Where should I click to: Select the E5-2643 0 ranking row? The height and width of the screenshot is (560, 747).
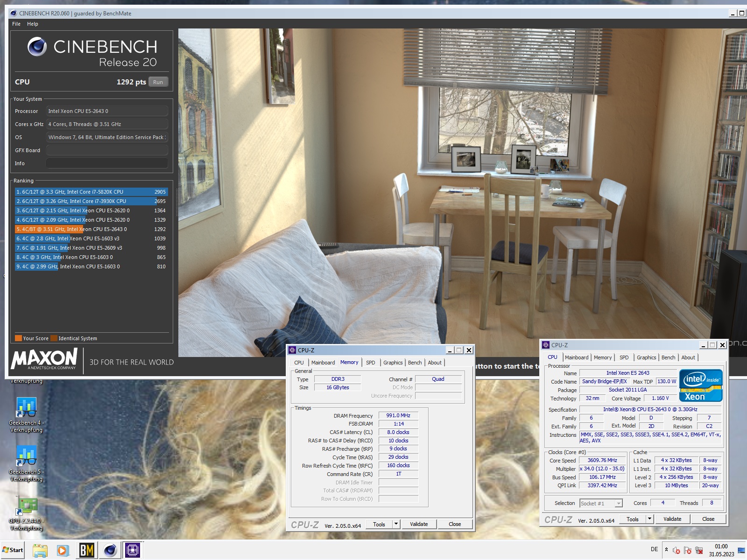[91, 229]
